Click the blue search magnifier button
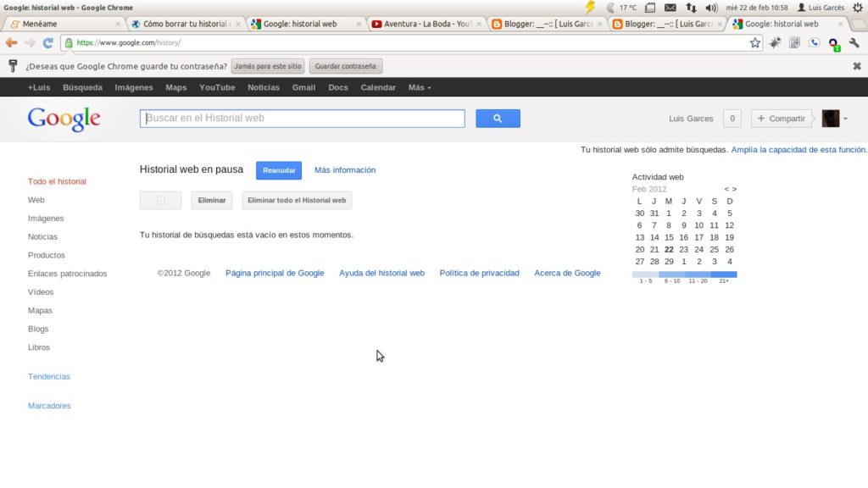This screenshot has width=868, height=488. click(x=498, y=119)
